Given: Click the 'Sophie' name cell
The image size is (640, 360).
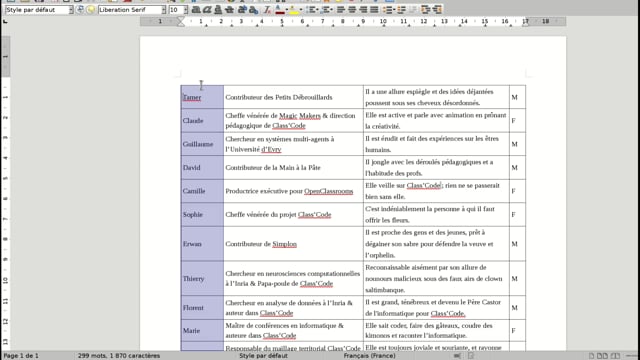Looking at the screenshot, I should pyautogui.click(x=202, y=214).
